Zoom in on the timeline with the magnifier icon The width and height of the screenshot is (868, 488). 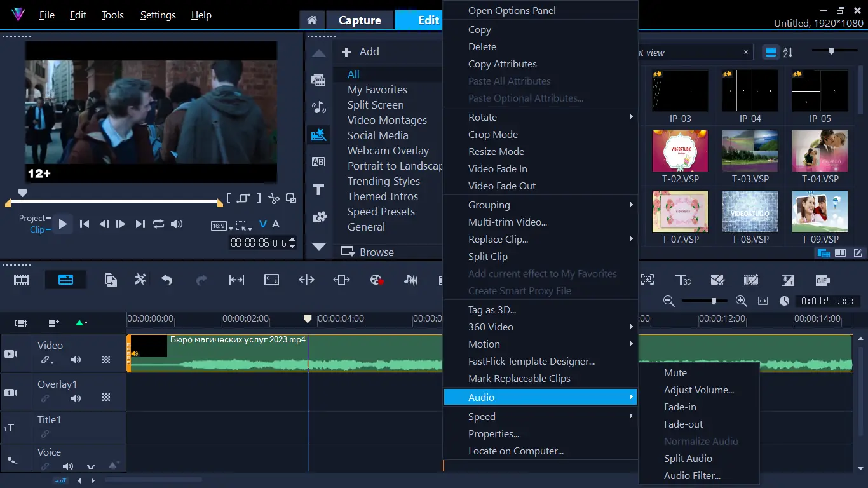pyautogui.click(x=741, y=301)
